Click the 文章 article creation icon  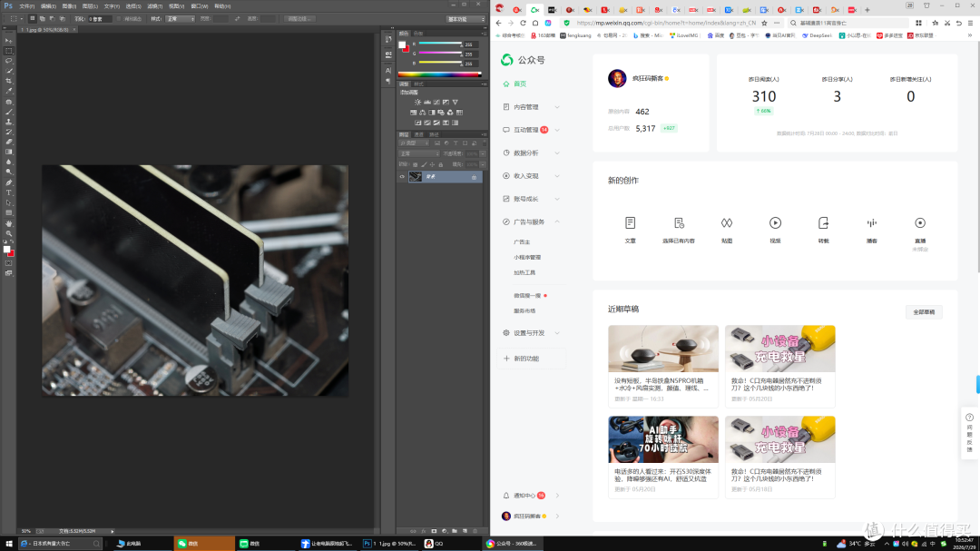tap(630, 222)
